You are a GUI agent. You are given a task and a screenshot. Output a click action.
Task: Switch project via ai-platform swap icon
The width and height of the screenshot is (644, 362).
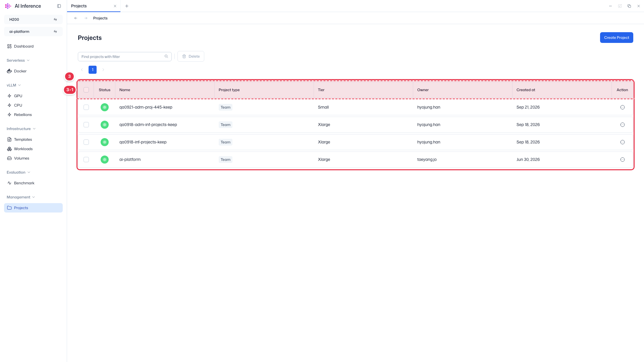pyautogui.click(x=55, y=32)
